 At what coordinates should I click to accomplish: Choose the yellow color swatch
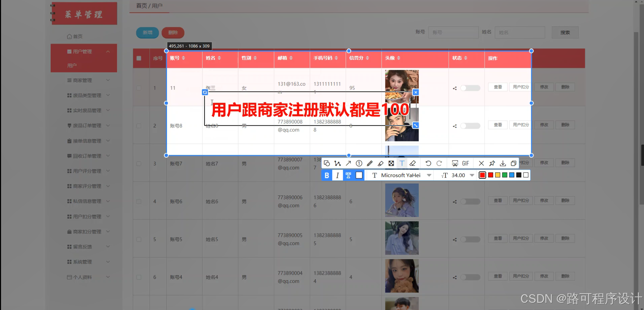click(498, 175)
